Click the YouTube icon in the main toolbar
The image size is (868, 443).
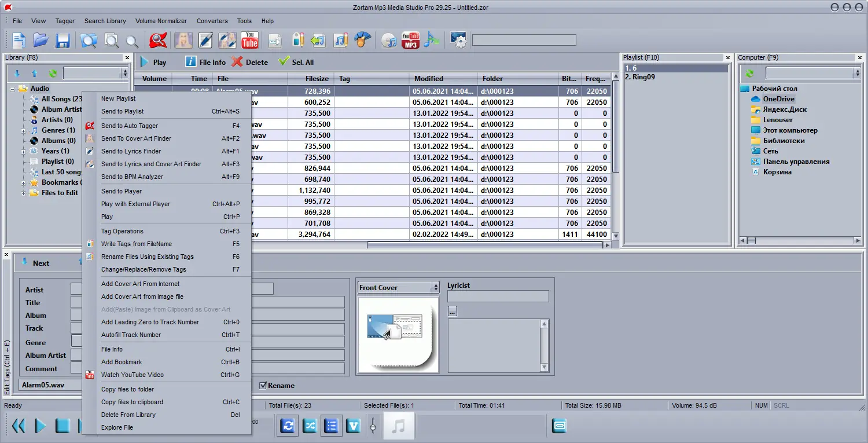[250, 40]
